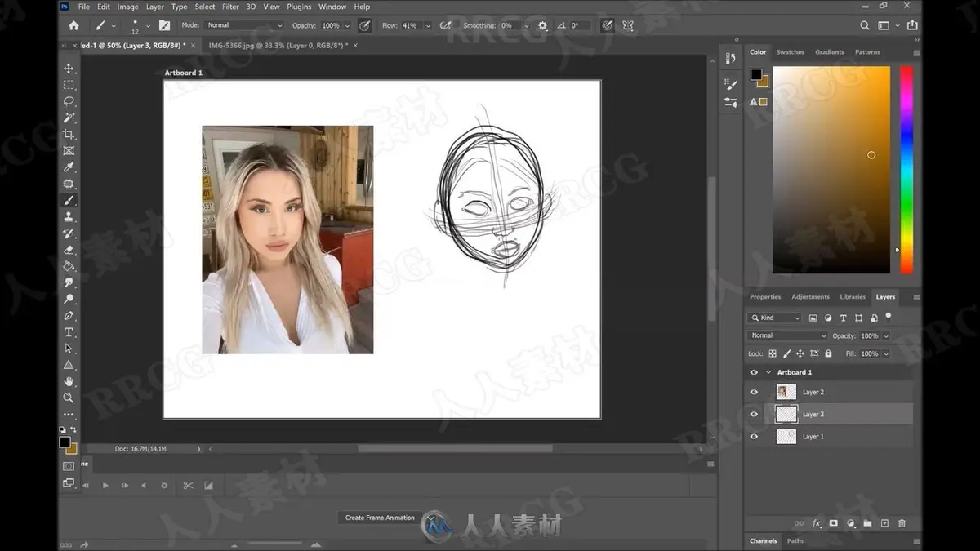Select the Crop tool
980x551 pixels.
click(x=69, y=135)
